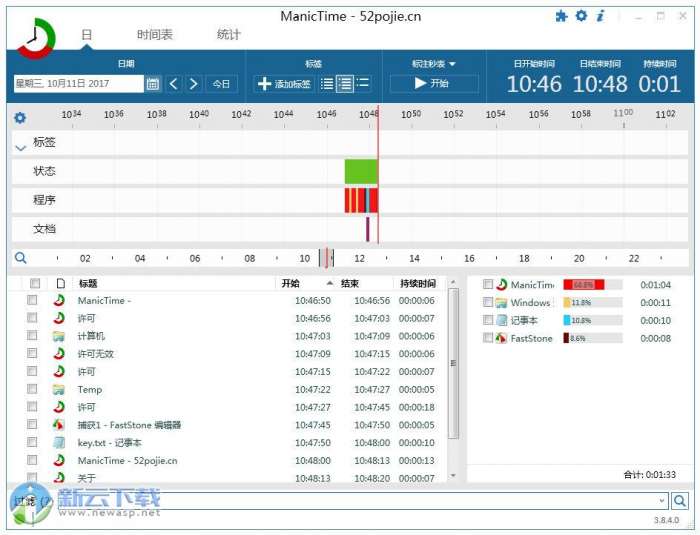Click the 今日 today button
The height and width of the screenshot is (535, 700).
point(221,84)
